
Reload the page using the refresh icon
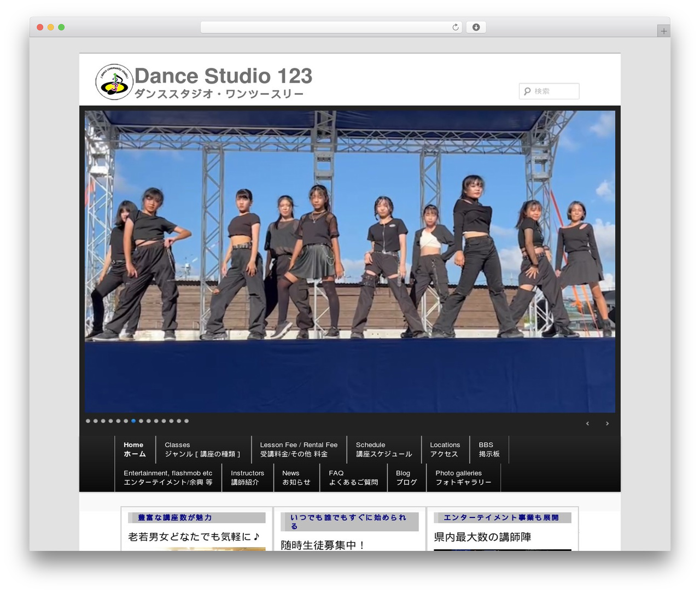tap(455, 27)
